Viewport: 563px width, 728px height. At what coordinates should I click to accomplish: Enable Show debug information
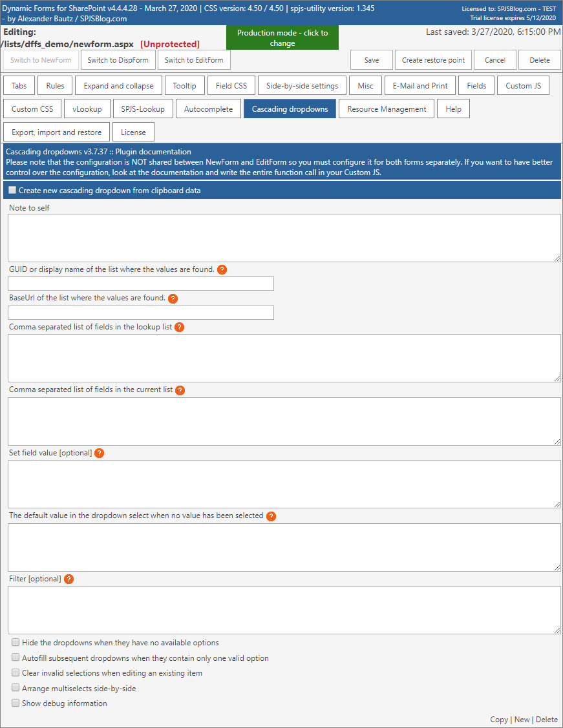tap(16, 703)
